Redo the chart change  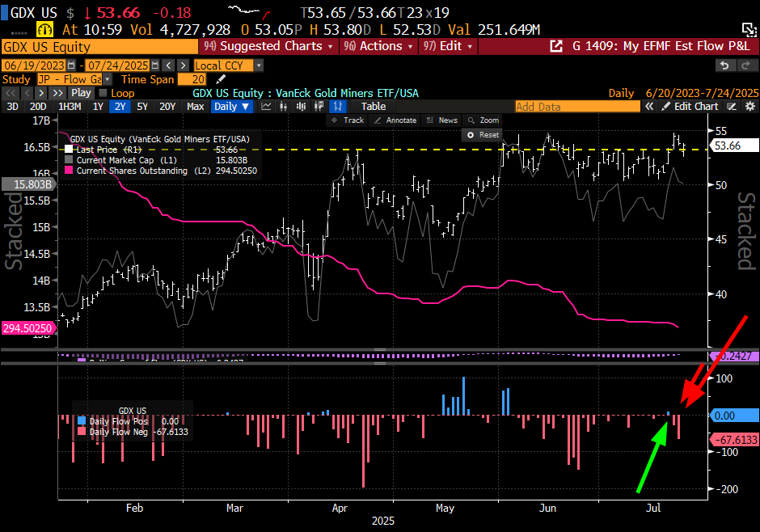point(746,65)
